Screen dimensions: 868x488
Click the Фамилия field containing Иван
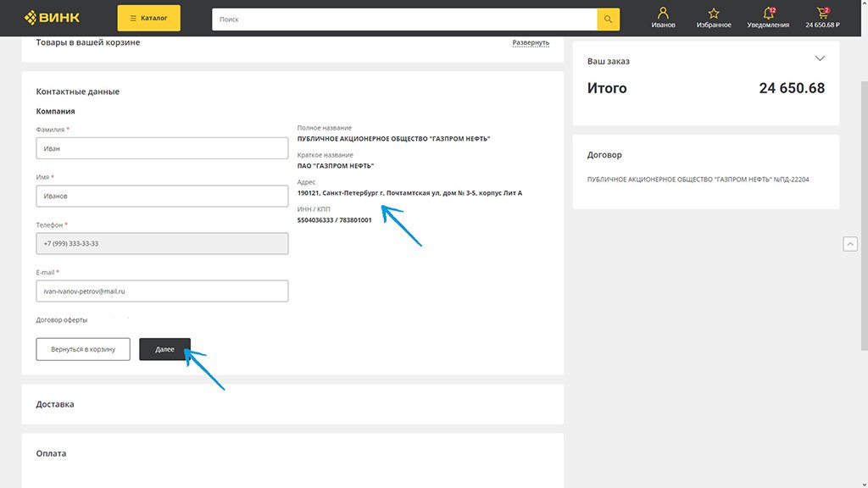[x=162, y=148]
